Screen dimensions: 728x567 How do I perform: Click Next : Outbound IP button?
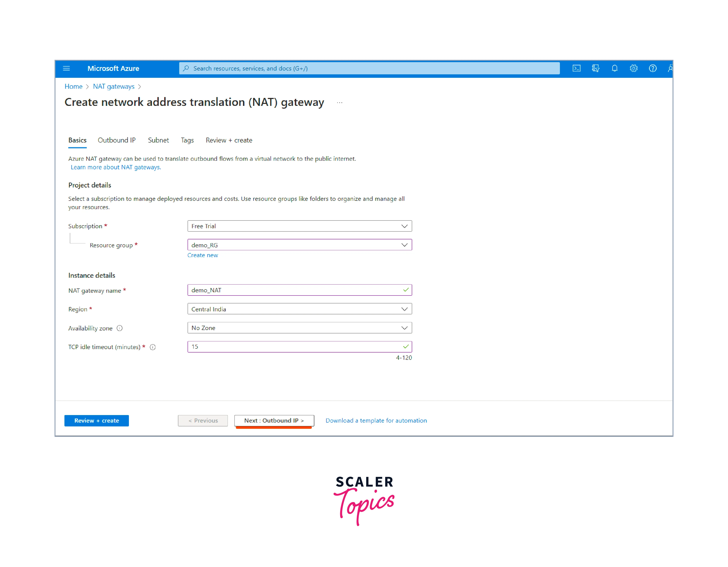coord(274,421)
